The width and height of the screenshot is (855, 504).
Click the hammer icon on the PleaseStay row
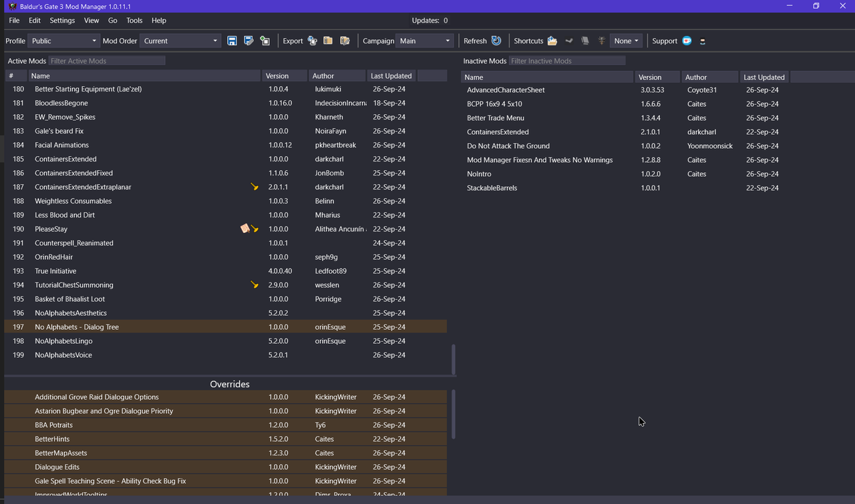[254, 229]
